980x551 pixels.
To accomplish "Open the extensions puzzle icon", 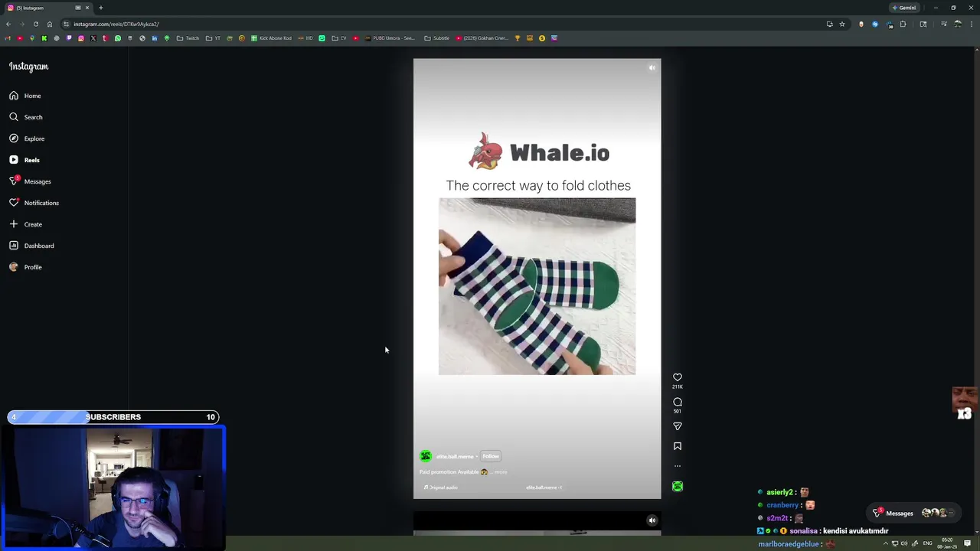I will (x=903, y=24).
